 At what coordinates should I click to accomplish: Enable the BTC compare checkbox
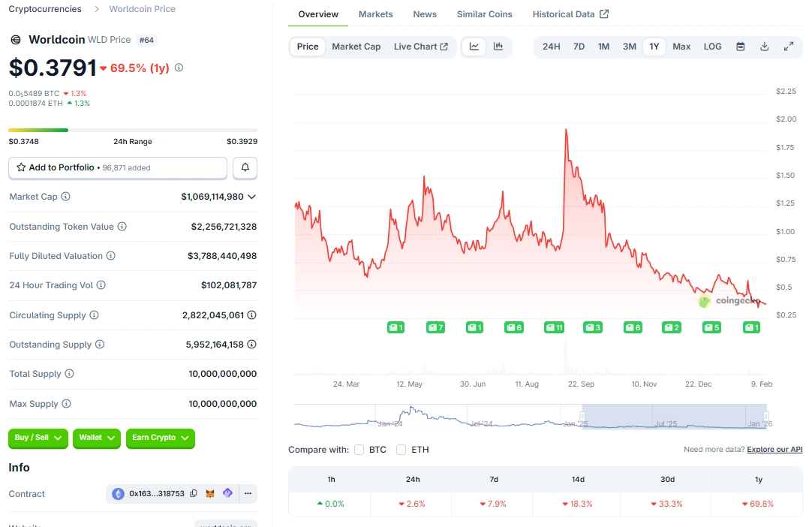pyautogui.click(x=359, y=450)
